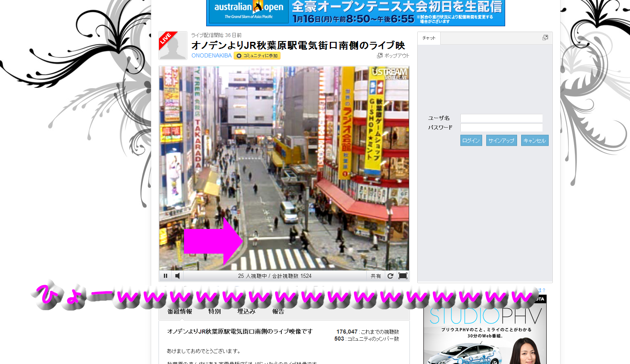Click the あけましておめでとうございます description line

[x=204, y=351]
